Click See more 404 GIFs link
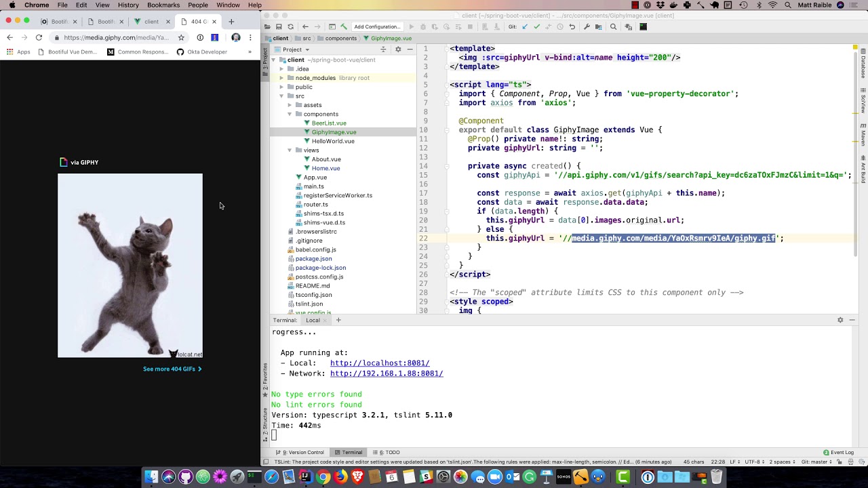The height and width of the screenshot is (488, 868). coord(172,369)
